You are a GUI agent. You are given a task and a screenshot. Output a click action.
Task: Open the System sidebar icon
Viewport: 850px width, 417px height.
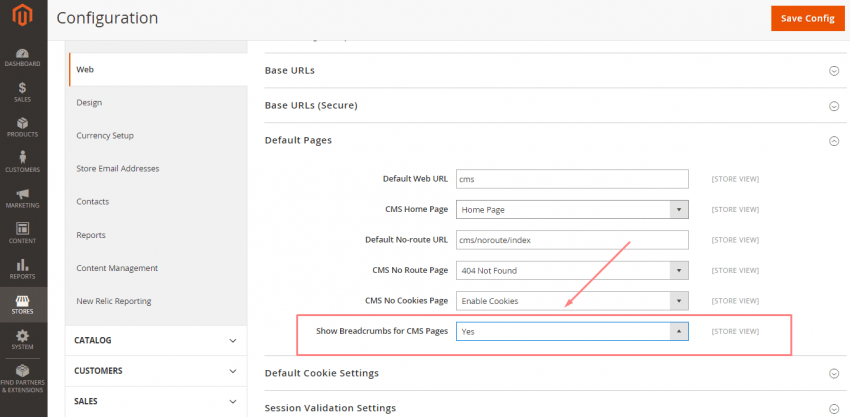(23, 340)
